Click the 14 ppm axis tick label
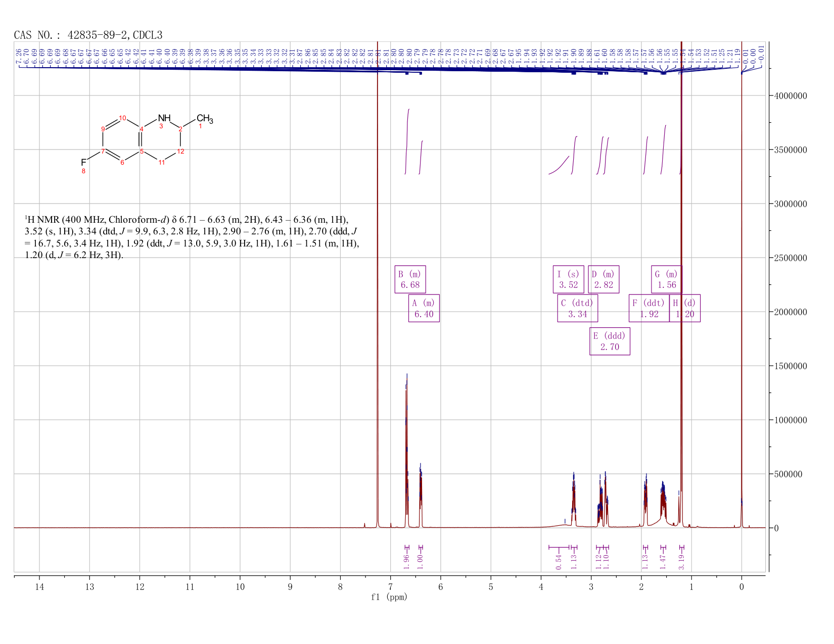Screen dimensions: 834x644 coord(39,586)
